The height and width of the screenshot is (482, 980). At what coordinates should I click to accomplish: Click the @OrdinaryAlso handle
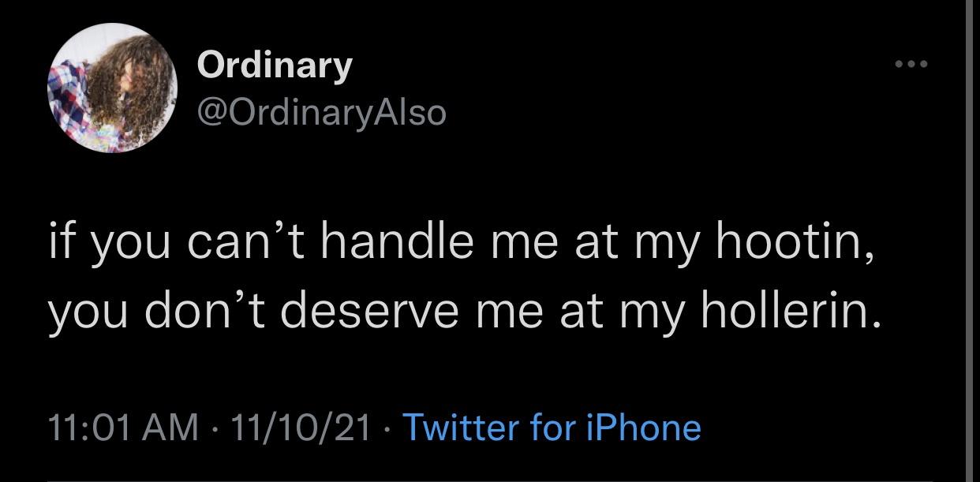321,113
